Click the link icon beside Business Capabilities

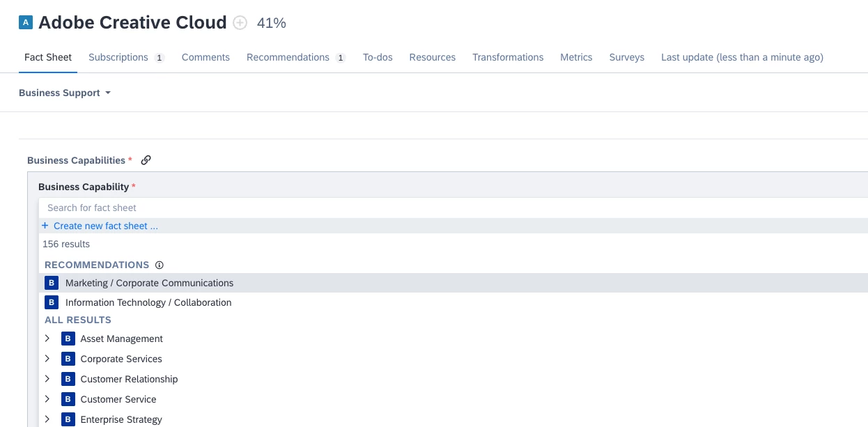coord(146,160)
